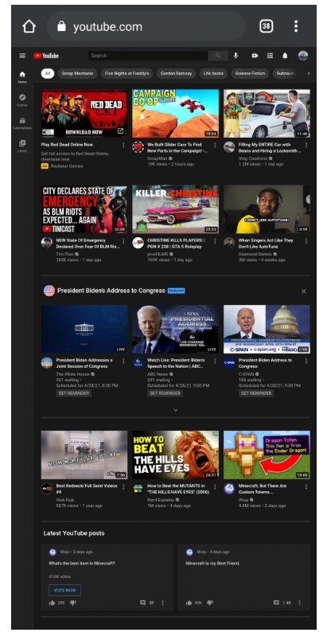The height and width of the screenshot is (644, 327).
Task: Click the ScrapMan channel avatar
Action: (138, 147)
